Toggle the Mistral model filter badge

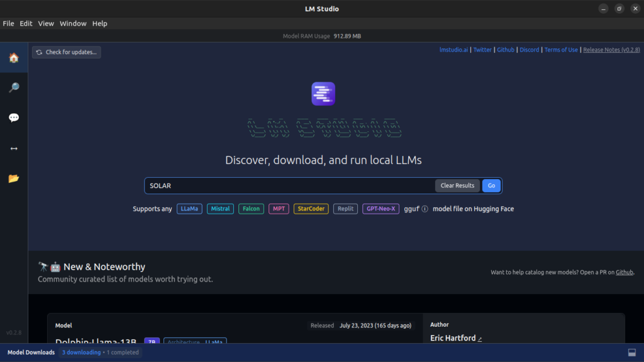pos(220,209)
